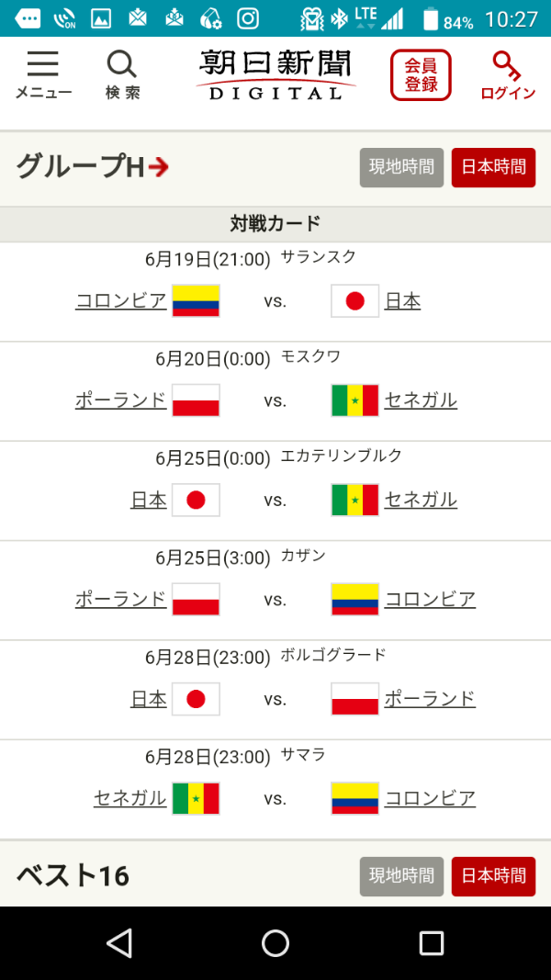Select 日本時間 in ベスト16 section

tap(493, 876)
